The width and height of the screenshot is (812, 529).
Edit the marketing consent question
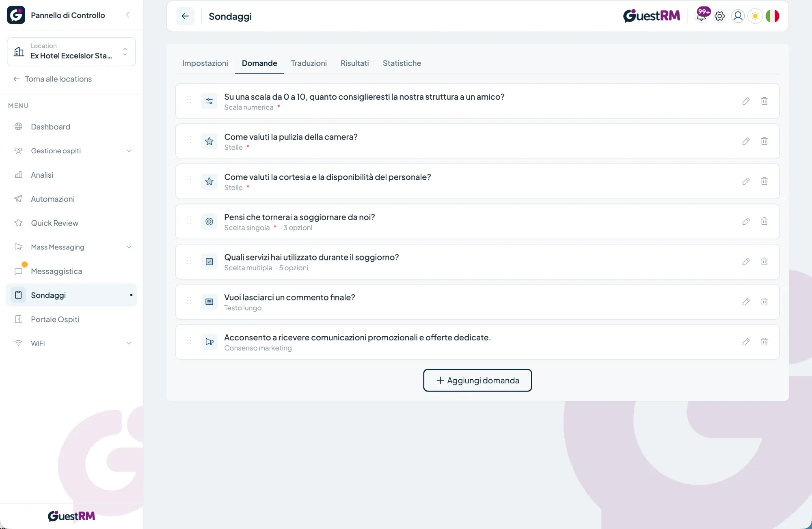pyautogui.click(x=746, y=342)
